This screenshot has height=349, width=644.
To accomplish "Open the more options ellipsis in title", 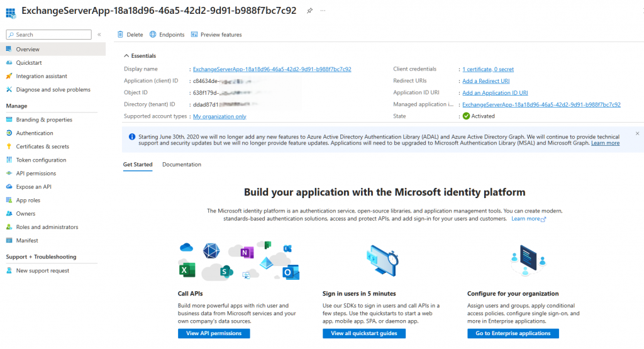I will (x=323, y=11).
